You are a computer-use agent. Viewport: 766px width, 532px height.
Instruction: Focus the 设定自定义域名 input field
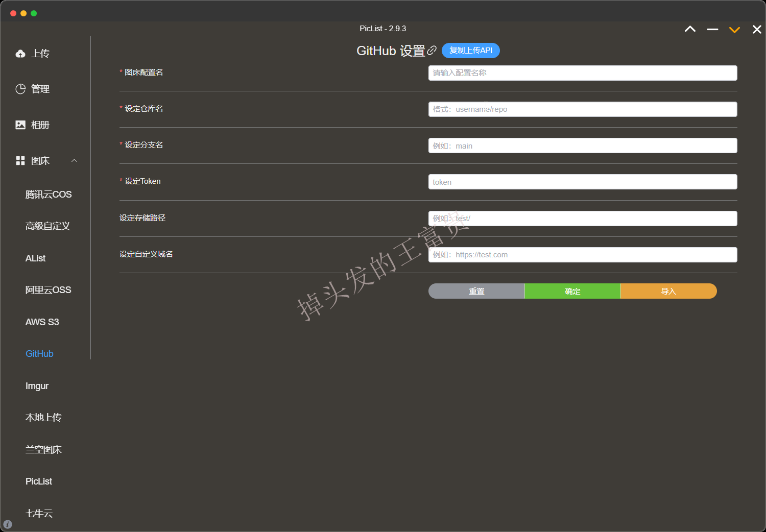tap(583, 255)
